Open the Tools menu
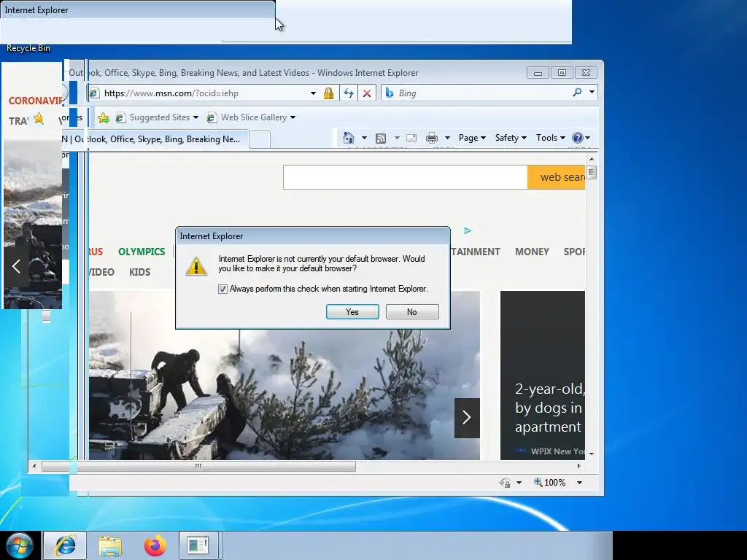 550,138
